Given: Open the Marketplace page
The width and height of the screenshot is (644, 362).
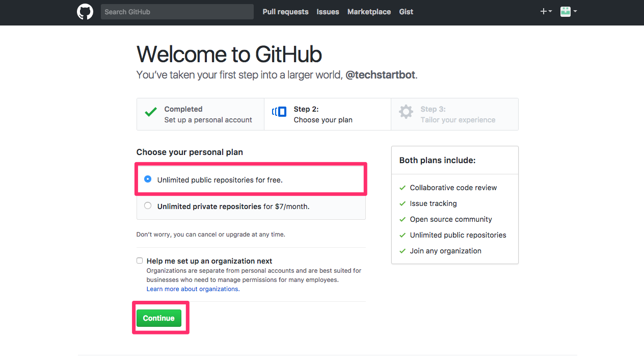Looking at the screenshot, I should [x=369, y=12].
